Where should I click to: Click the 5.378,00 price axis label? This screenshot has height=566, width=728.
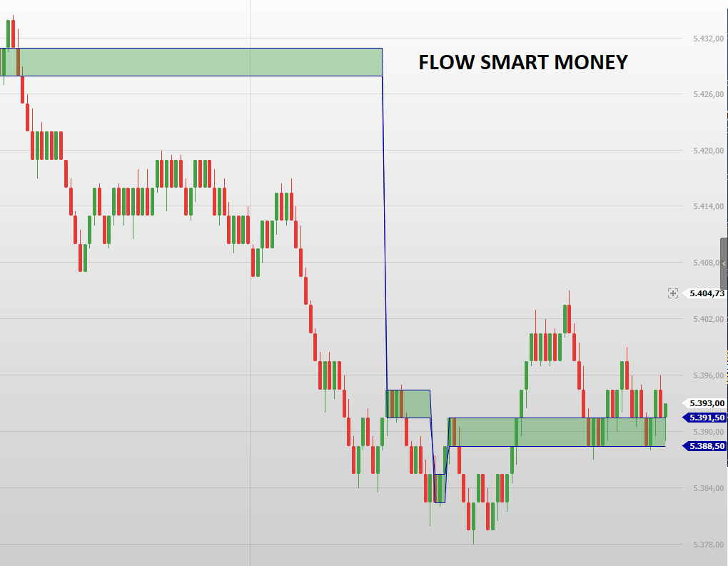click(704, 545)
